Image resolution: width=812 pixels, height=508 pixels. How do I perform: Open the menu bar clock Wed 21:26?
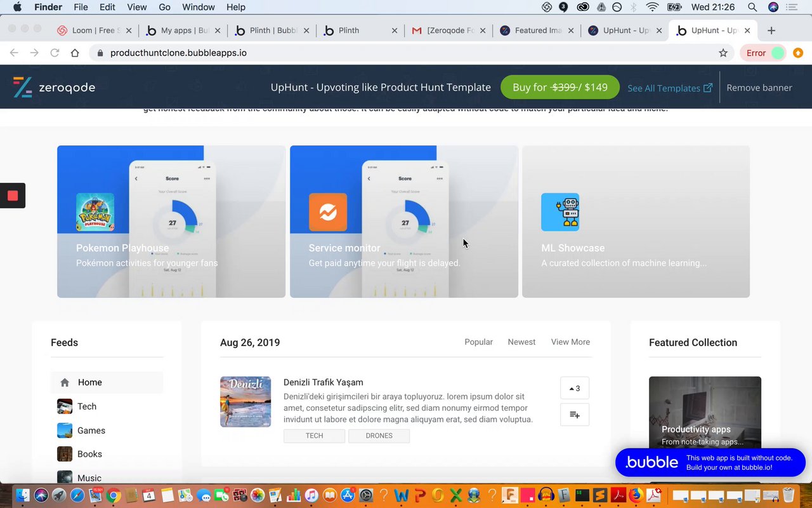(713, 7)
